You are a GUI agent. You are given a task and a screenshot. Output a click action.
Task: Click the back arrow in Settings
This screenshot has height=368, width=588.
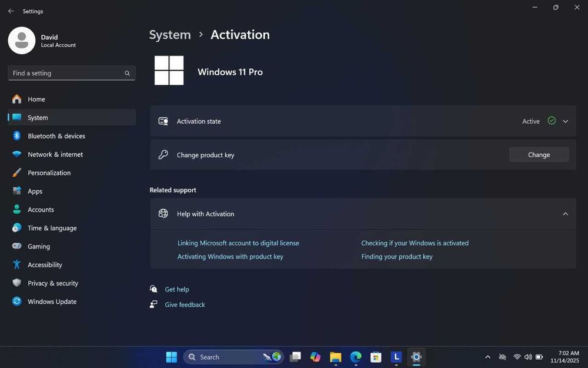coord(11,11)
